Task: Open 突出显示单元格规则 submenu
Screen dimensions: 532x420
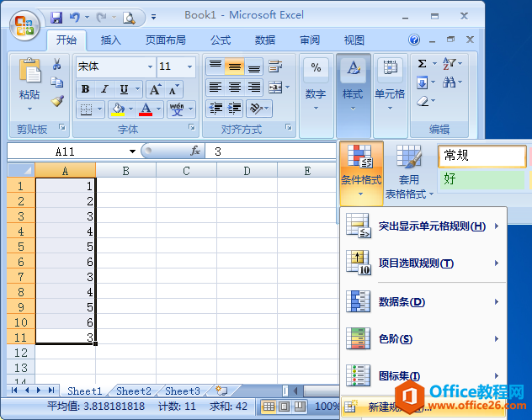Action: tap(423, 226)
